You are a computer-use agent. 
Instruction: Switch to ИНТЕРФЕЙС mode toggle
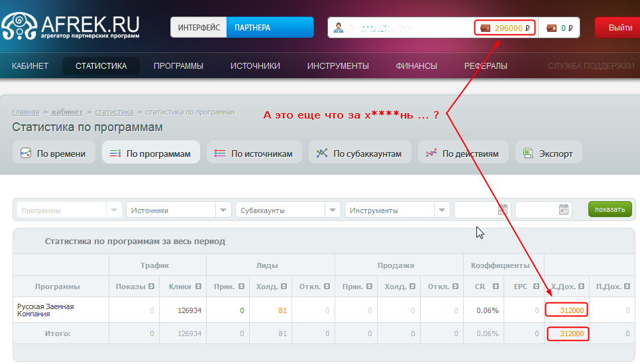pyautogui.click(x=199, y=28)
